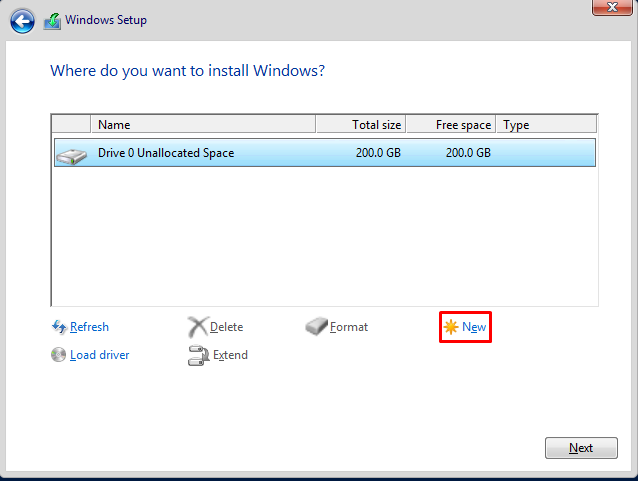Sort by the Free space column header
This screenshot has width=638, height=481.
(x=451, y=125)
